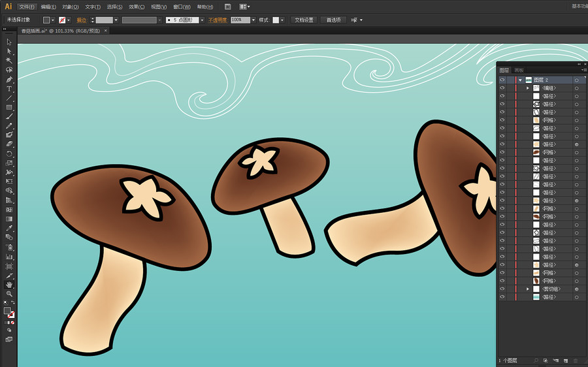Hide the <编组> sublayer with eye

(x=502, y=88)
